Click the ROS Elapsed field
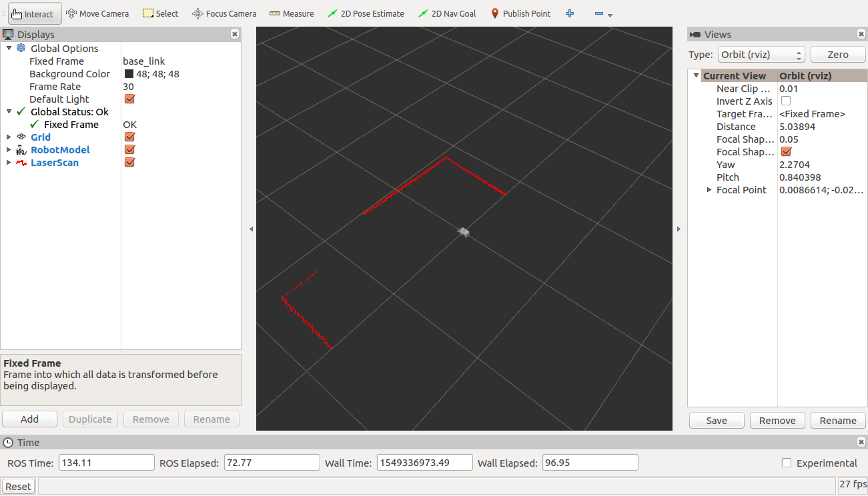 [272, 463]
